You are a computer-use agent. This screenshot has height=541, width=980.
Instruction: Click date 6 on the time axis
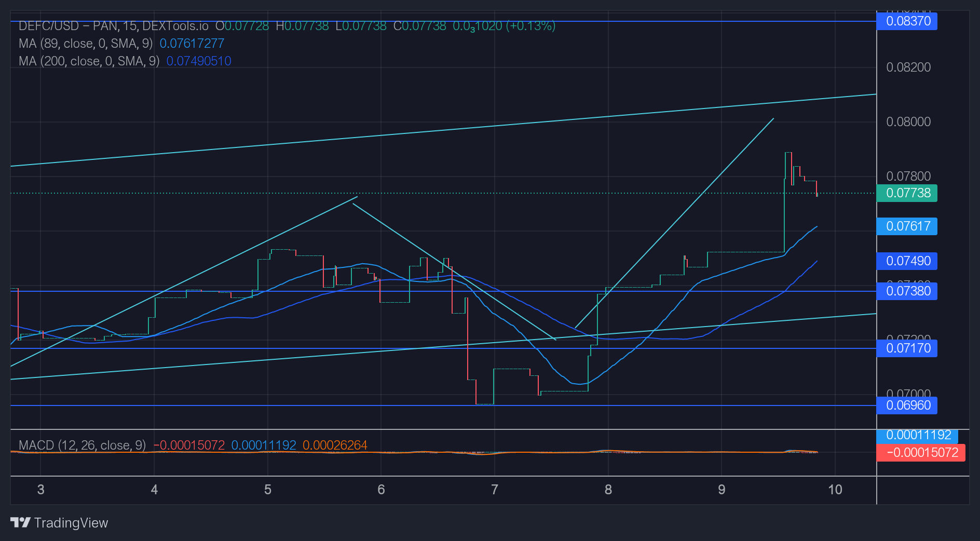click(x=381, y=490)
